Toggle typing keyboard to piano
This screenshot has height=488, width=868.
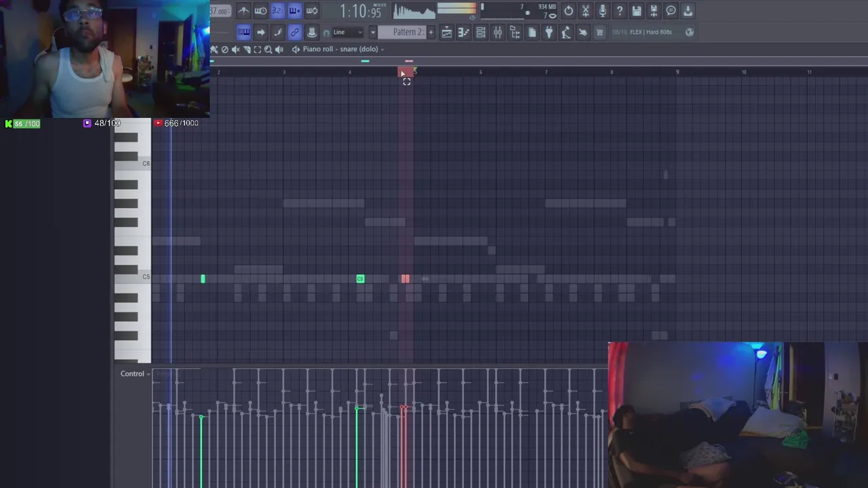[x=243, y=32]
